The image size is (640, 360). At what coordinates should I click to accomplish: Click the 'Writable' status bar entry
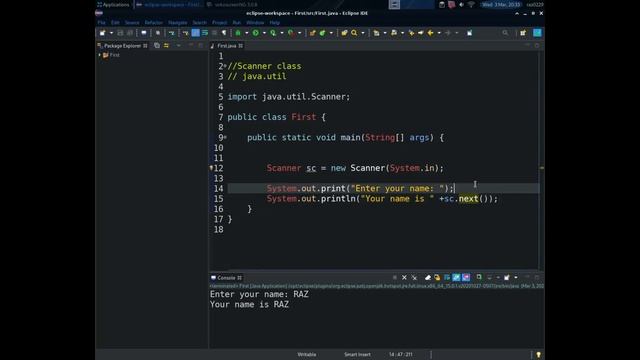click(307, 354)
